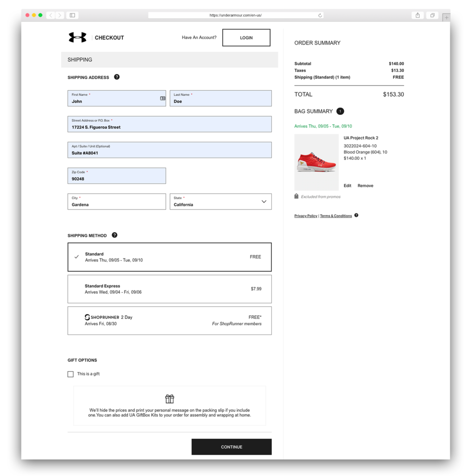This screenshot has height=476, width=474.
Task: Click the UA Project Rock 2 product name
Action: 361,138
